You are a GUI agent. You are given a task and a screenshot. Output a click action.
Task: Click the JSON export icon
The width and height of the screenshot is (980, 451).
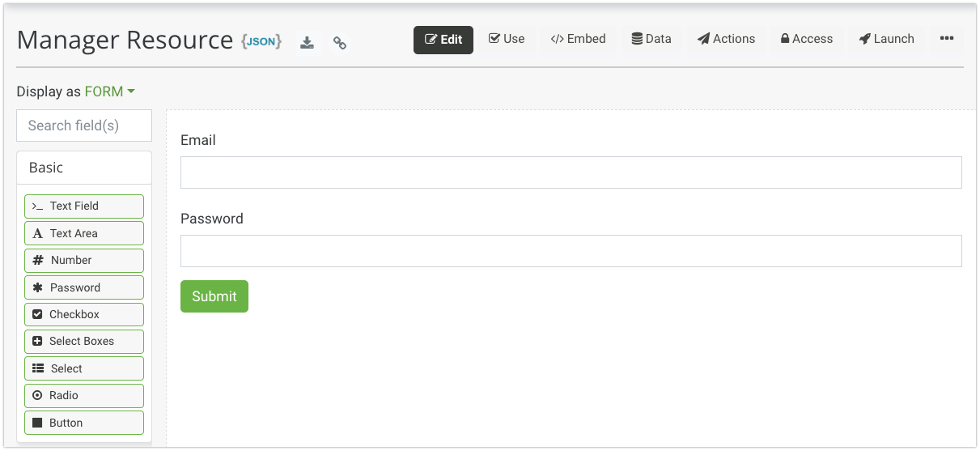[261, 41]
